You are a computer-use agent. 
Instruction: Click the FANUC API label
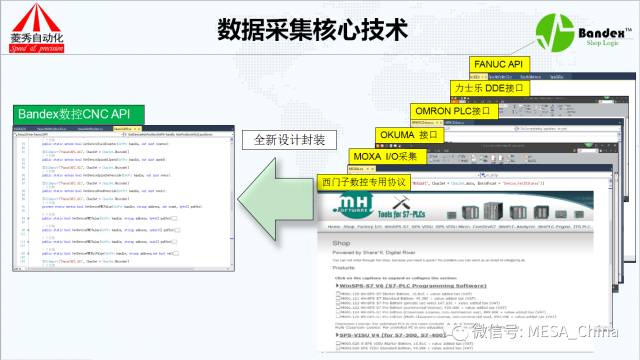pos(499,64)
